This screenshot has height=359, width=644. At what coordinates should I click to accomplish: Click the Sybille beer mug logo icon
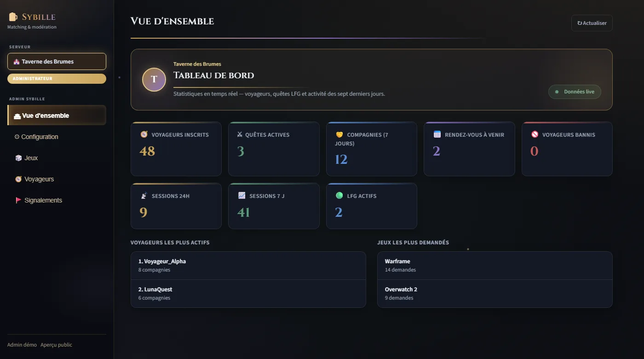[13, 17]
